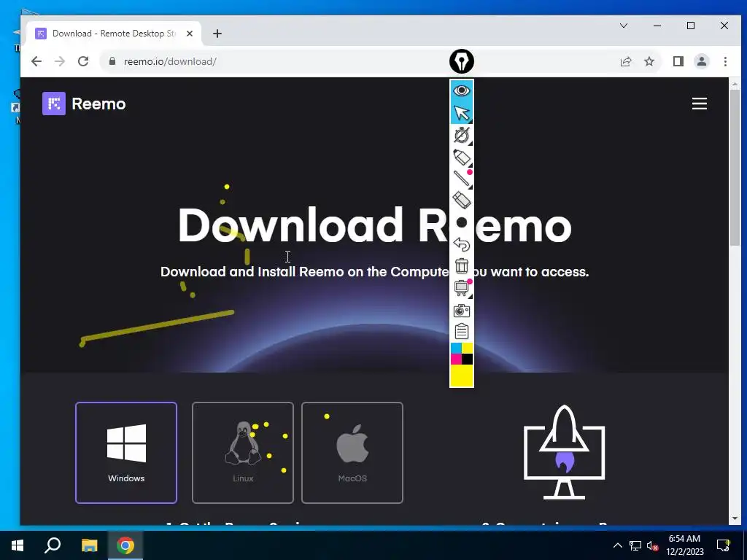747x560 pixels.
Task: Open File Explorer from the taskbar
Action: [x=89, y=545]
